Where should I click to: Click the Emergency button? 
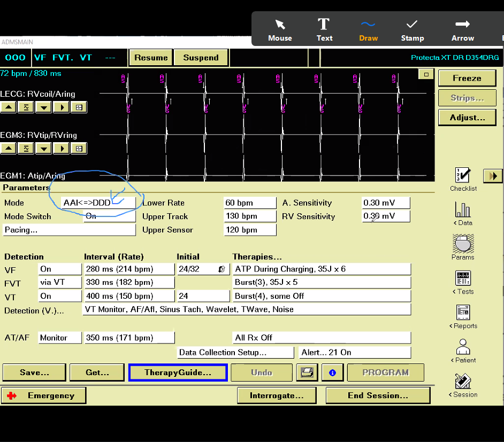pos(44,396)
